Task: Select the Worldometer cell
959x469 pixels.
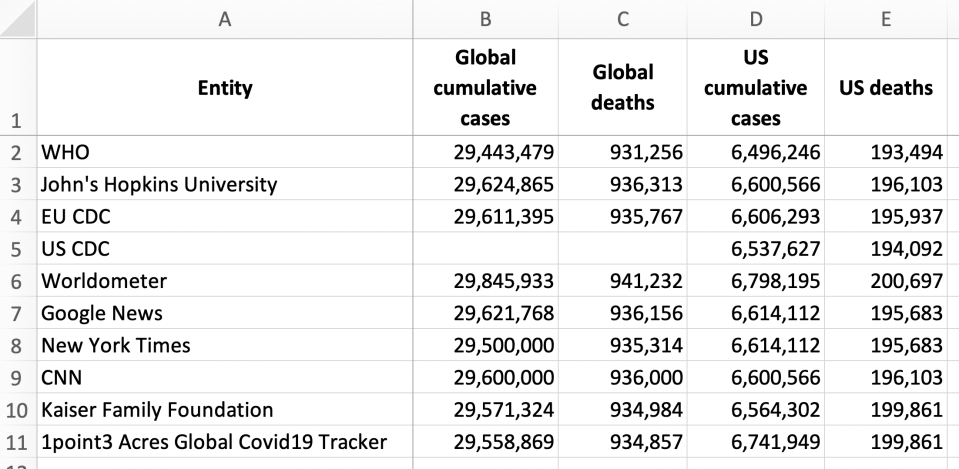Action: pyautogui.click(x=224, y=281)
